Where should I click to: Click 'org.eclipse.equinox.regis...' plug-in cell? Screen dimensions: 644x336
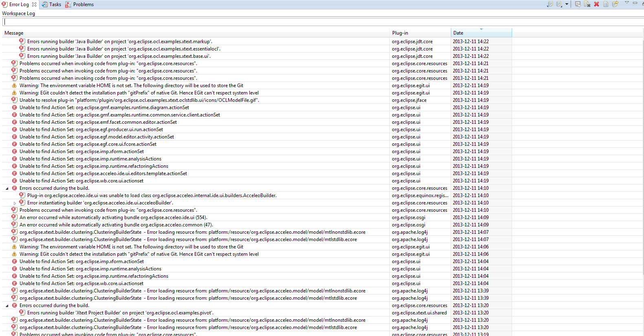click(420, 195)
